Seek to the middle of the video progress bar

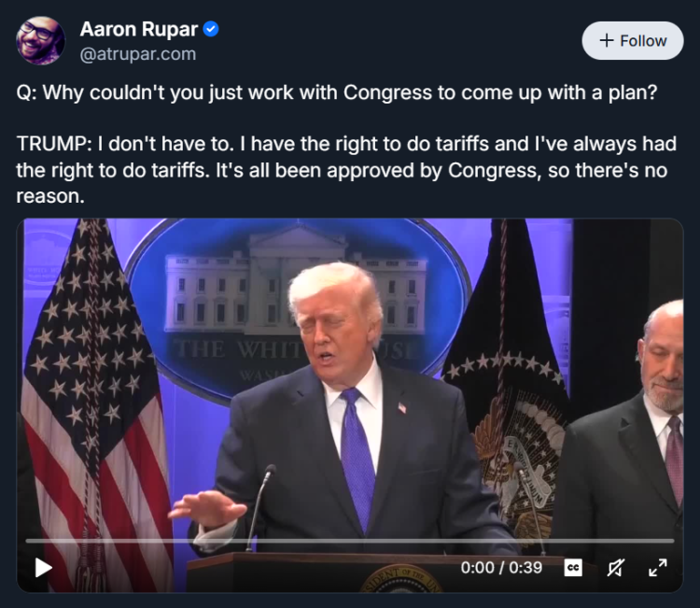click(x=350, y=541)
